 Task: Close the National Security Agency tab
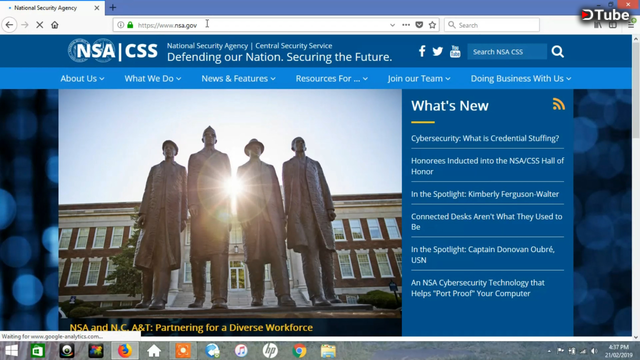click(97, 8)
